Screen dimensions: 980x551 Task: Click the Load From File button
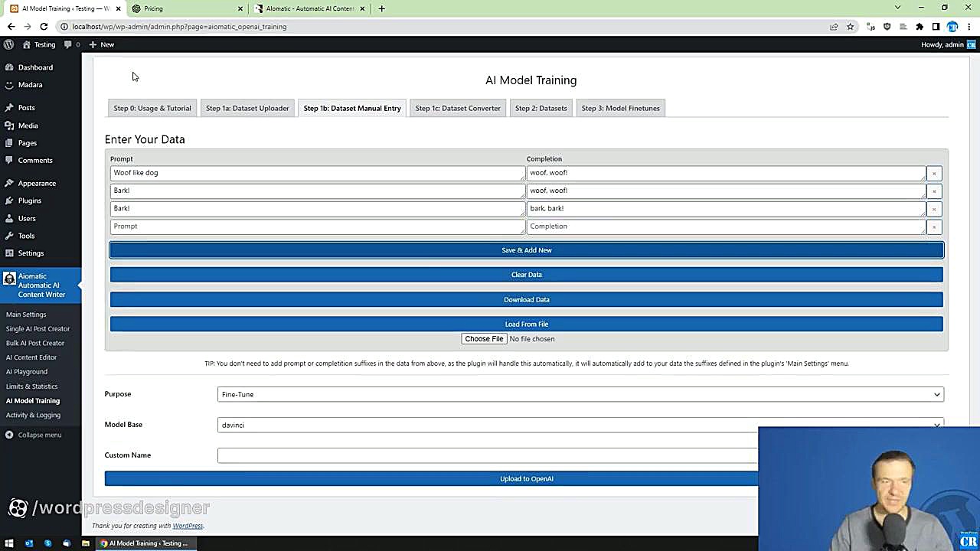(527, 324)
